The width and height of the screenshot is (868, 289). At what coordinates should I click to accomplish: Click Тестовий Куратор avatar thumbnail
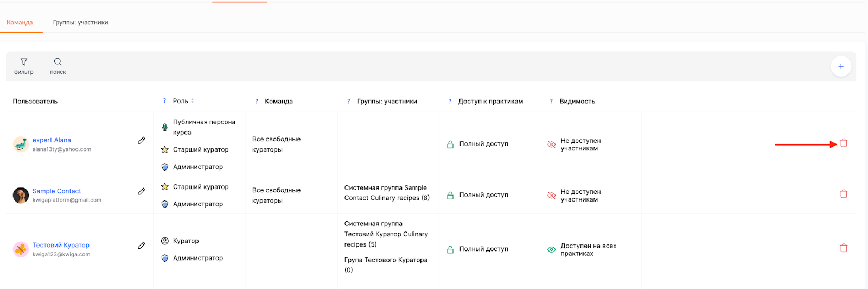tap(21, 249)
